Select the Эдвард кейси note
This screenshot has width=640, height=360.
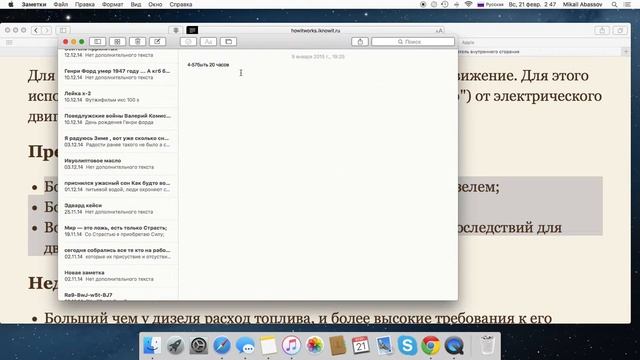click(x=118, y=209)
